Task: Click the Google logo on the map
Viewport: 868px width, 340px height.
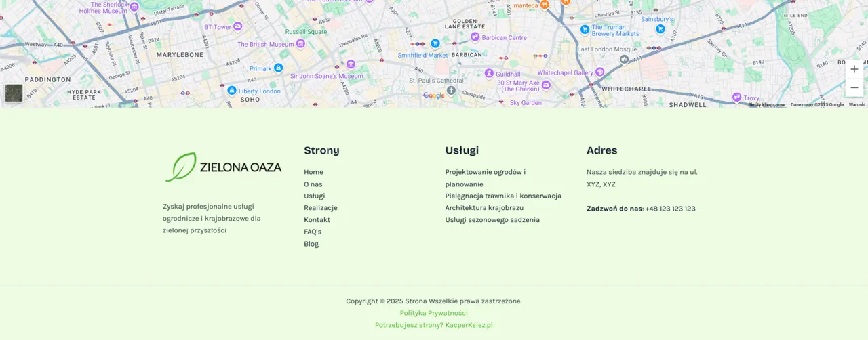Action: coord(434,95)
